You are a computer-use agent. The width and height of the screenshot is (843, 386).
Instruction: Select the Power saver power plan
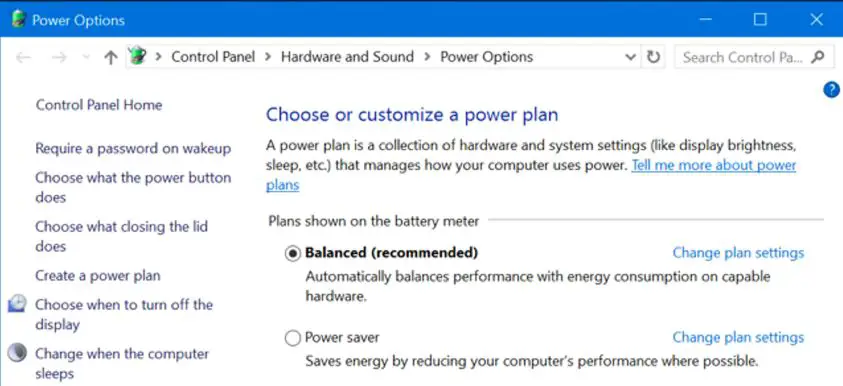(x=292, y=338)
